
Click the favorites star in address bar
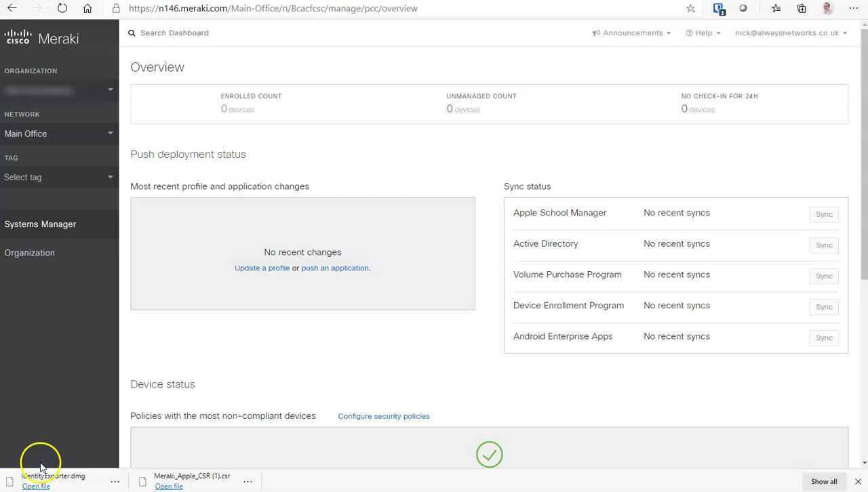(x=690, y=8)
